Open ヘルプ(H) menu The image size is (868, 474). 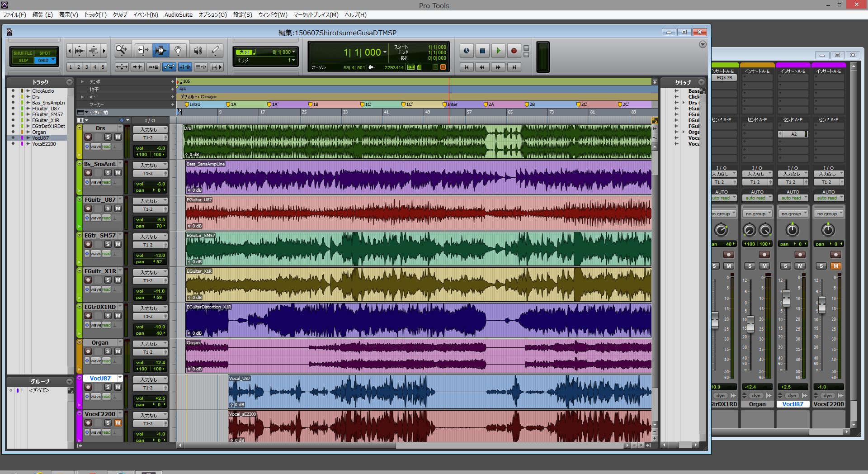coord(355,14)
